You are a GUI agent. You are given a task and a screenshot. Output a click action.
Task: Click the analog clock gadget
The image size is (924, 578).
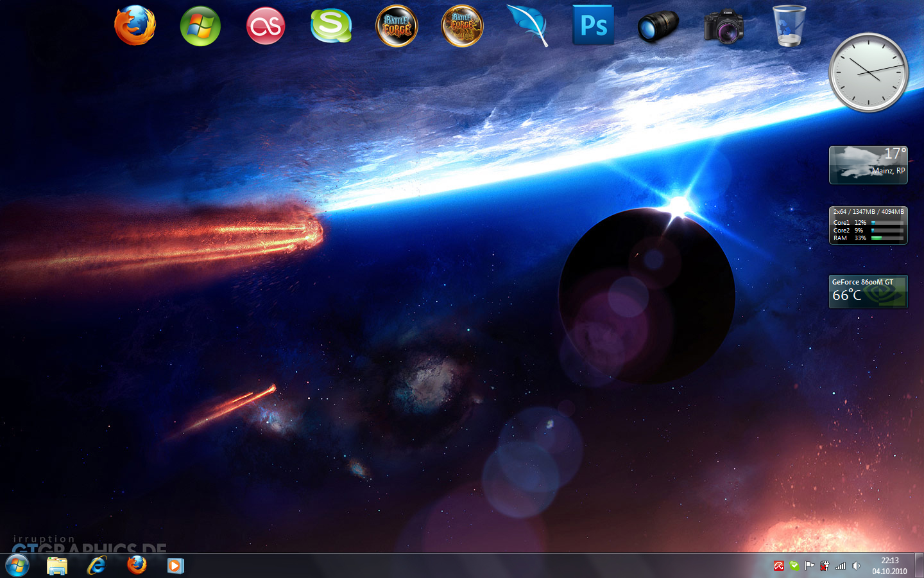click(868, 73)
